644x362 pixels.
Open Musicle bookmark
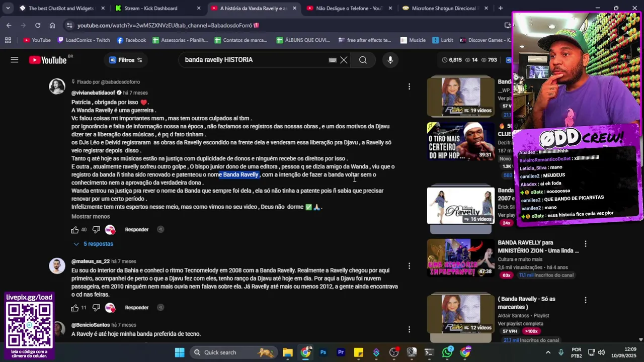[413, 40]
